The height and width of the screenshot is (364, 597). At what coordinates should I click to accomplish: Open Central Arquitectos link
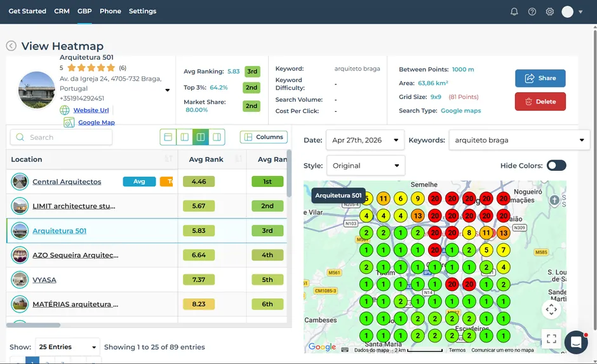point(67,182)
